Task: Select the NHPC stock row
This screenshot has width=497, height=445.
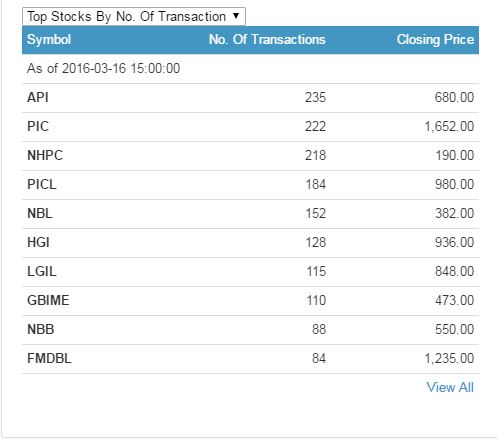Action: coord(250,156)
